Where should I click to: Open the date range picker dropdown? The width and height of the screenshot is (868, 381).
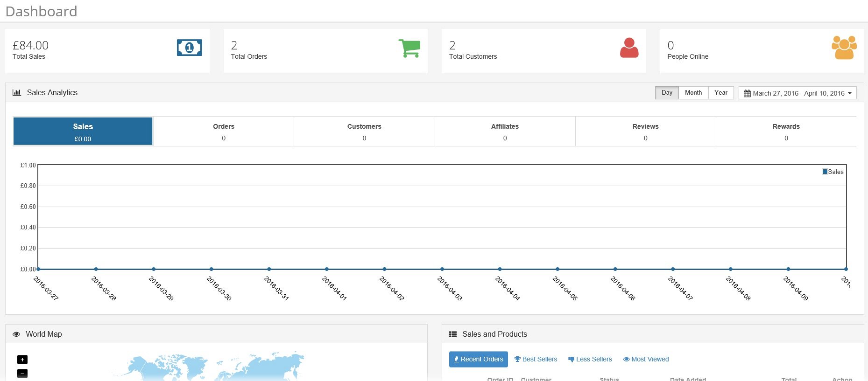tap(797, 93)
